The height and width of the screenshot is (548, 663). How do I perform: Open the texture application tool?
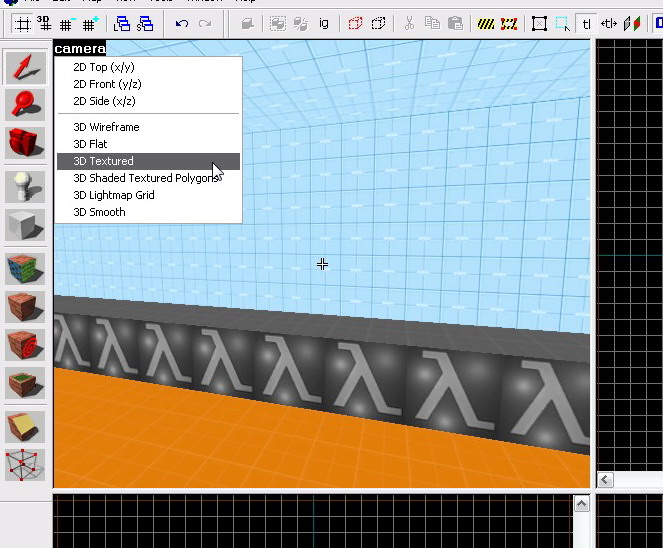coord(25,269)
